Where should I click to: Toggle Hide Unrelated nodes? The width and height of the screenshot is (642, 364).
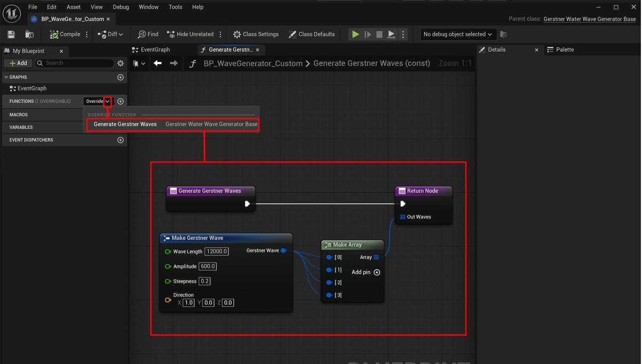click(190, 34)
